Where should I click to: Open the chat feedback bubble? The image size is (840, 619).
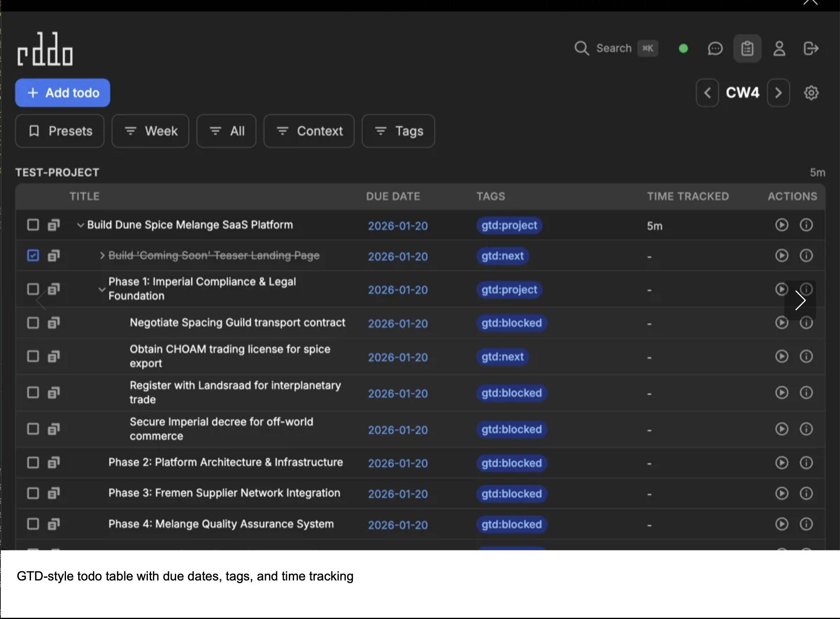tap(715, 48)
